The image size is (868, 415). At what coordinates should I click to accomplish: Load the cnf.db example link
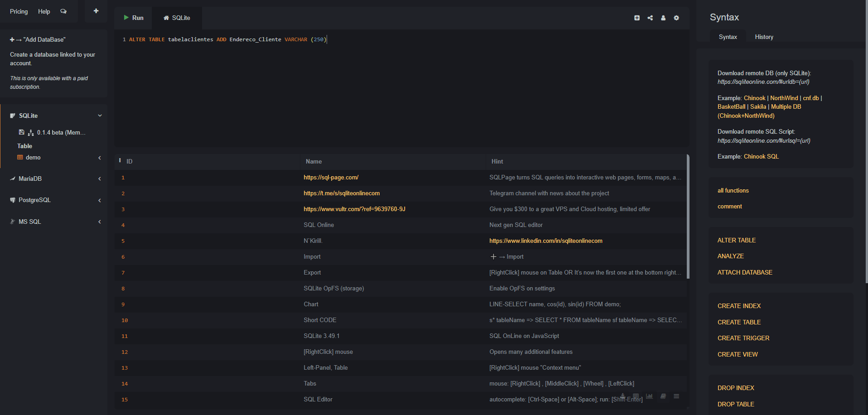pos(811,98)
